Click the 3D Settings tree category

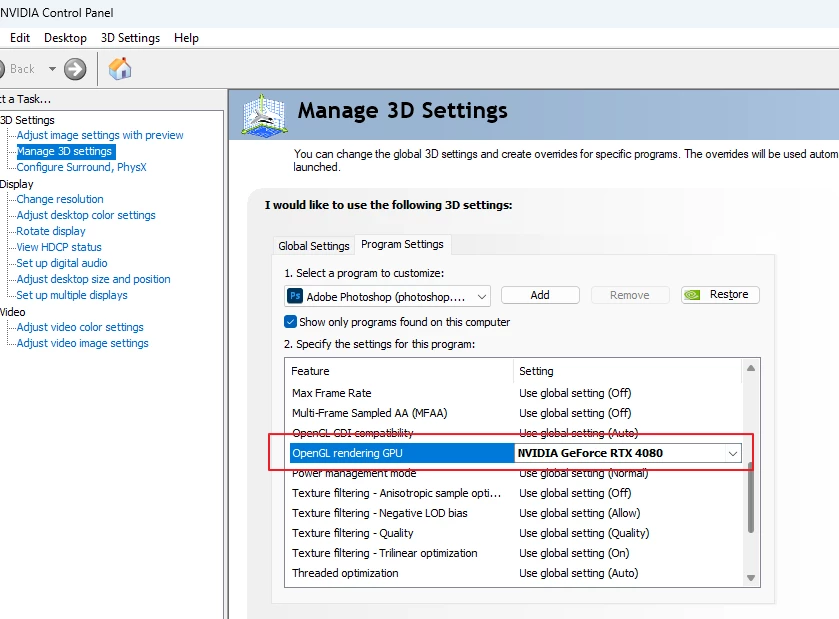[28, 120]
